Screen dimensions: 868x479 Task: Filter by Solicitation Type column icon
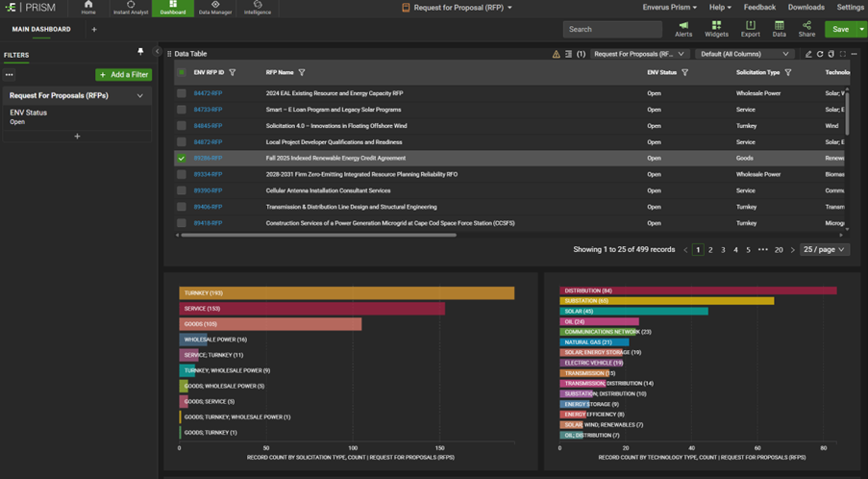coord(788,72)
